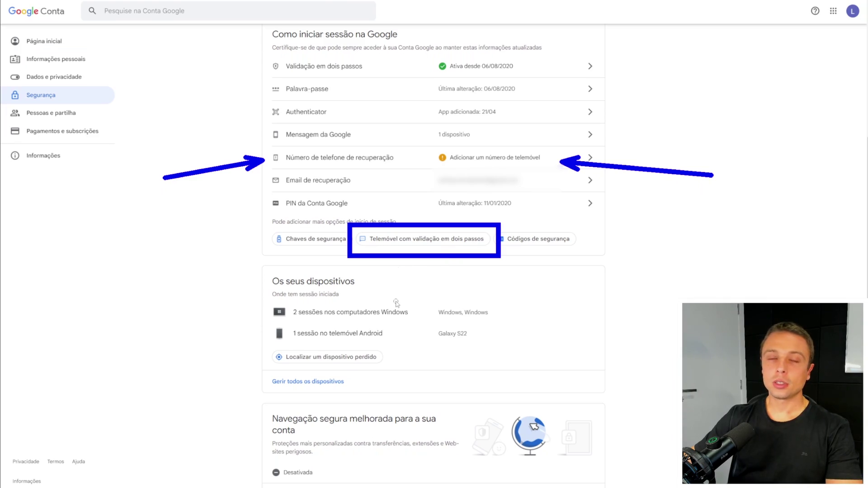Click the Windows computer device icon
The image size is (868, 488).
(279, 312)
